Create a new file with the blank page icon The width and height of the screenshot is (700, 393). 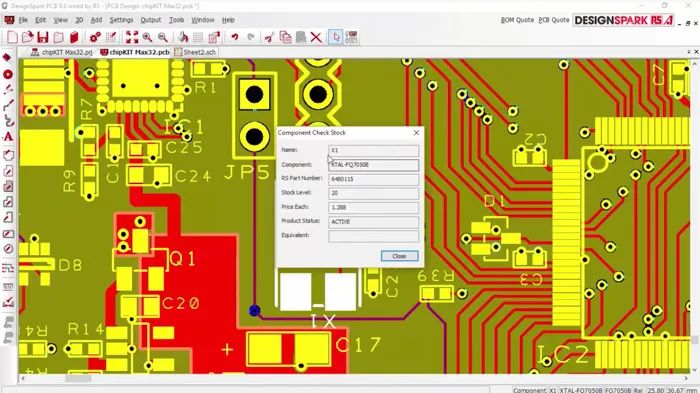click(12, 37)
